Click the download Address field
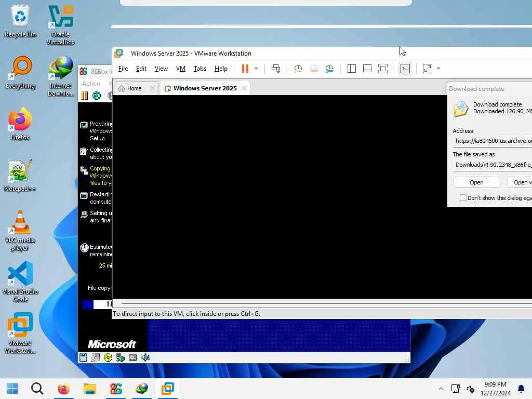The height and width of the screenshot is (399, 532). [493, 141]
